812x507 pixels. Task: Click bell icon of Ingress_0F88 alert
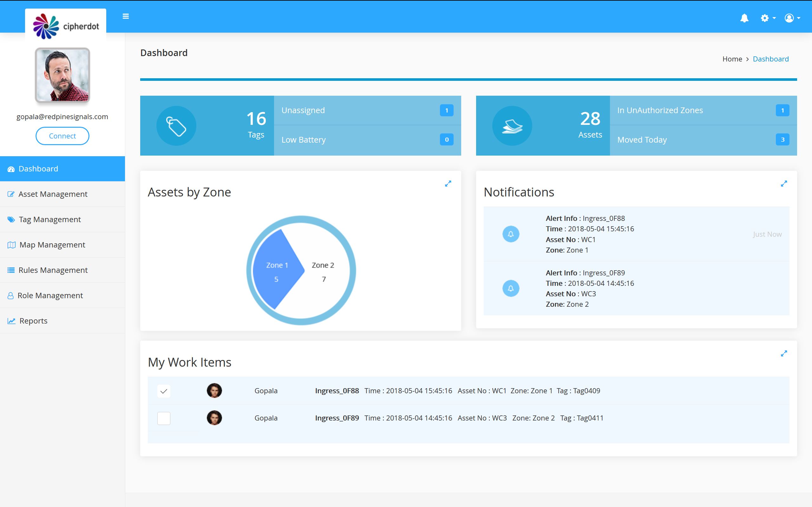511,234
